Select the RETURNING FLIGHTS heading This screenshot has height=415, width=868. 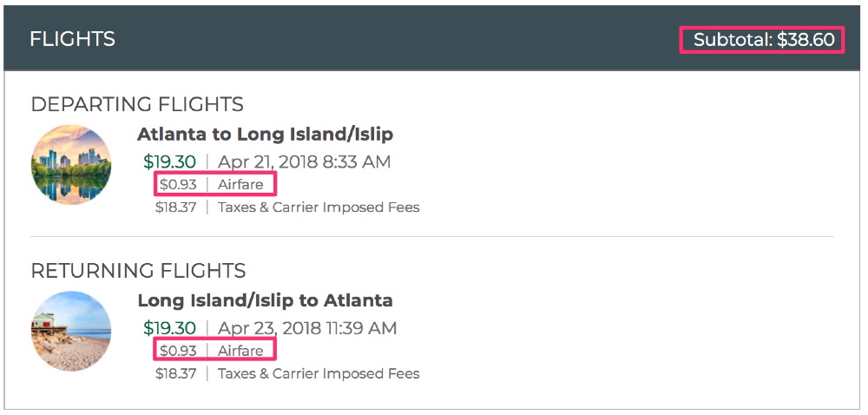(x=138, y=271)
